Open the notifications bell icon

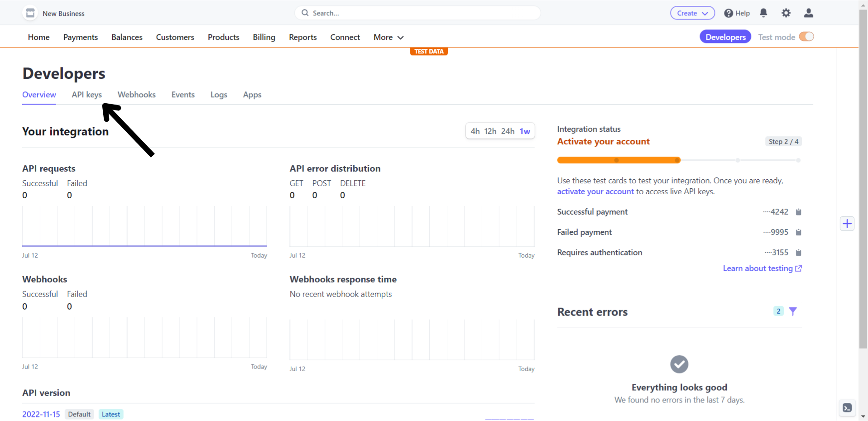763,13
